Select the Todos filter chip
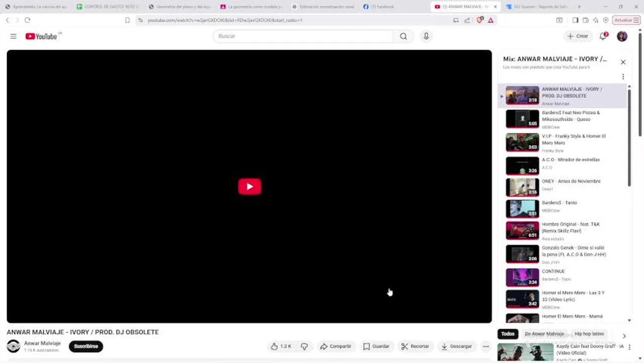Image resolution: width=644 pixels, height=363 pixels. [508, 334]
